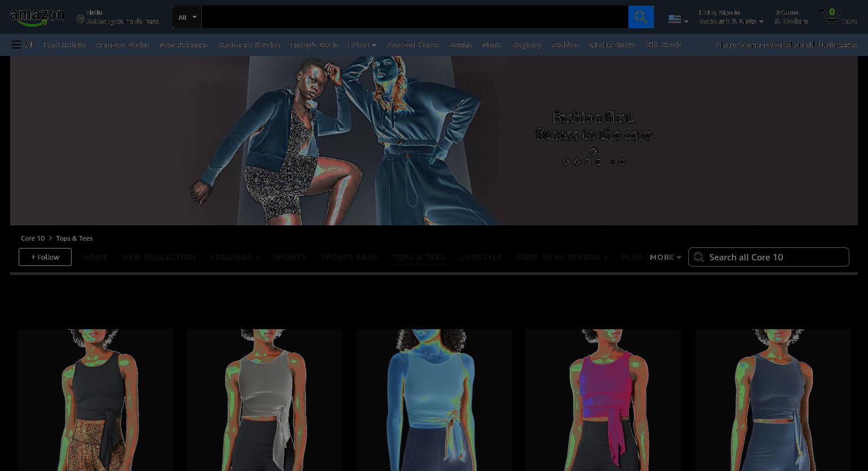This screenshot has height=471, width=868.
Task: Open New Releases link
Action: (183, 45)
